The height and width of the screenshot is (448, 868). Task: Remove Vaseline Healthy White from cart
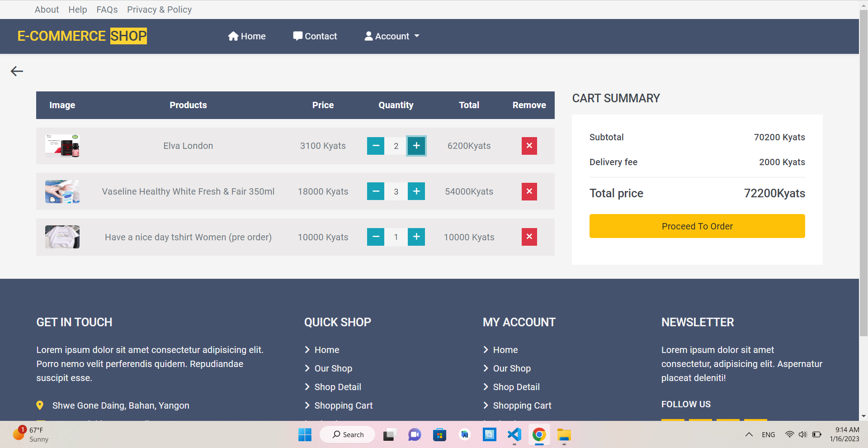click(529, 191)
